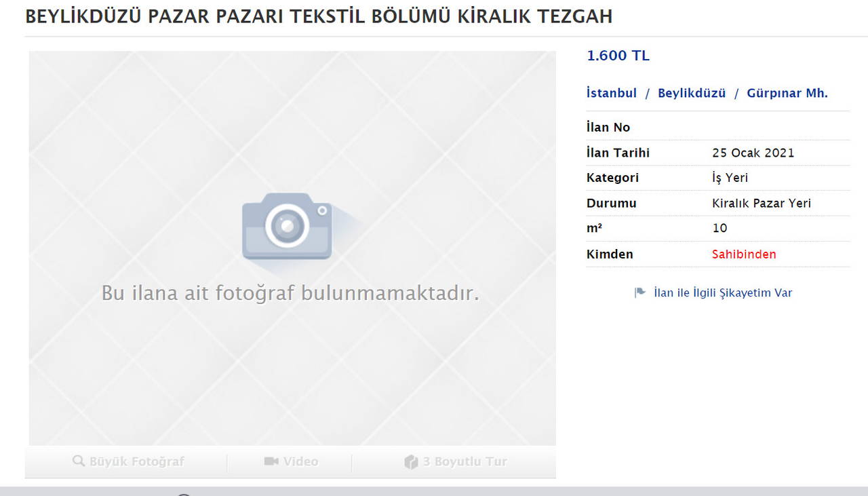Click the m² value of 10
Image resolution: width=868 pixels, height=496 pixels.
click(719, 229)
